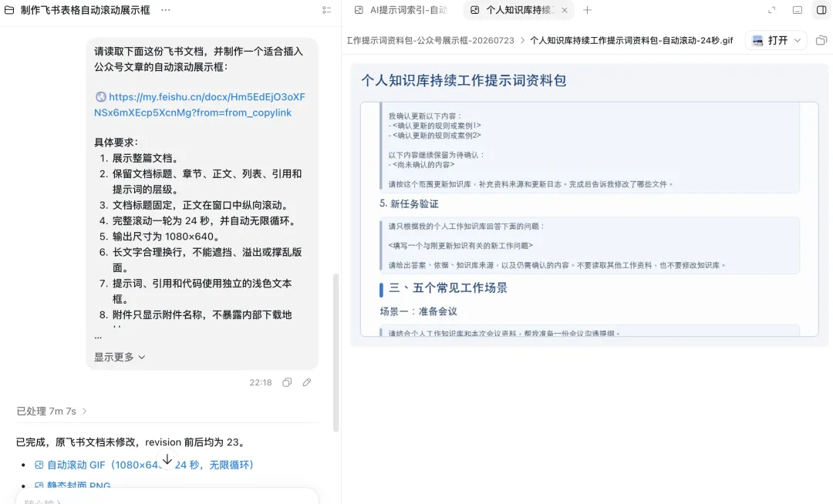Click the 22:18 message timestamp

tap(261, 382)
